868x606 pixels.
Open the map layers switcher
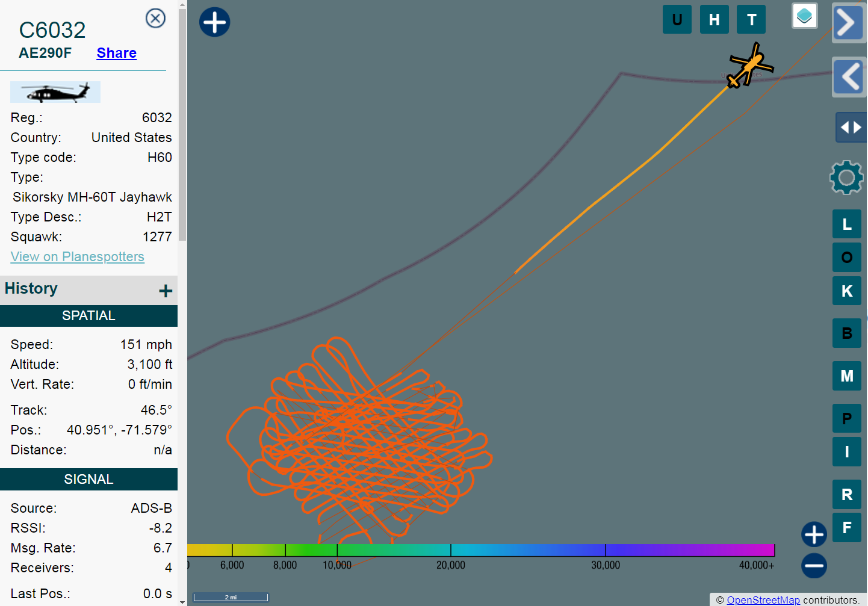tap(805, 16)
